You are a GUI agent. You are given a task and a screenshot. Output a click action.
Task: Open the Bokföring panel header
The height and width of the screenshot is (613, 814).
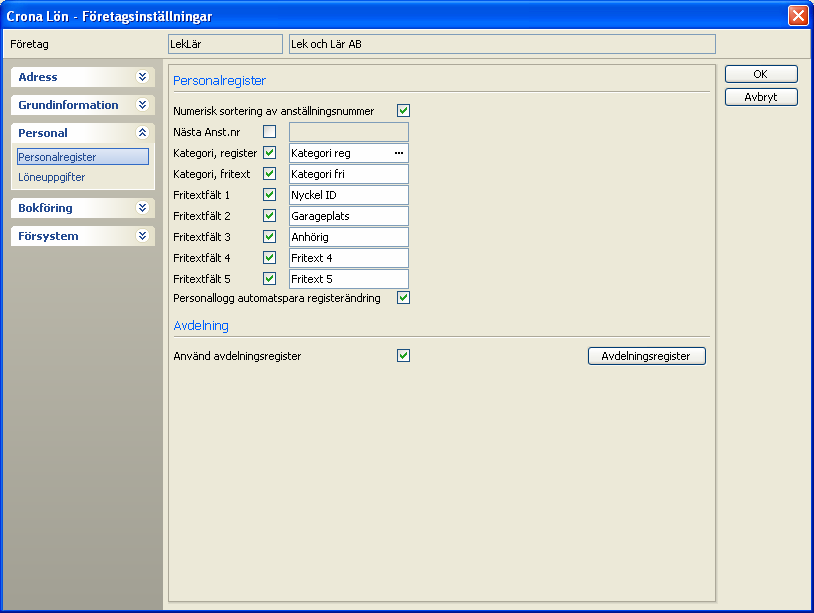point(83,208)
